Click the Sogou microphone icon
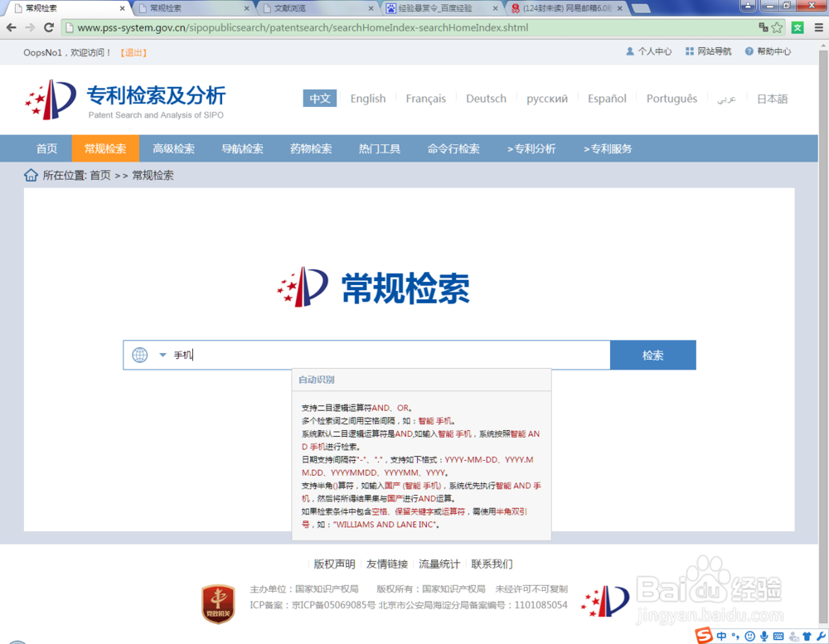This screenshot has height=644, width=829. pyautogui.click(x=764, y=636)
